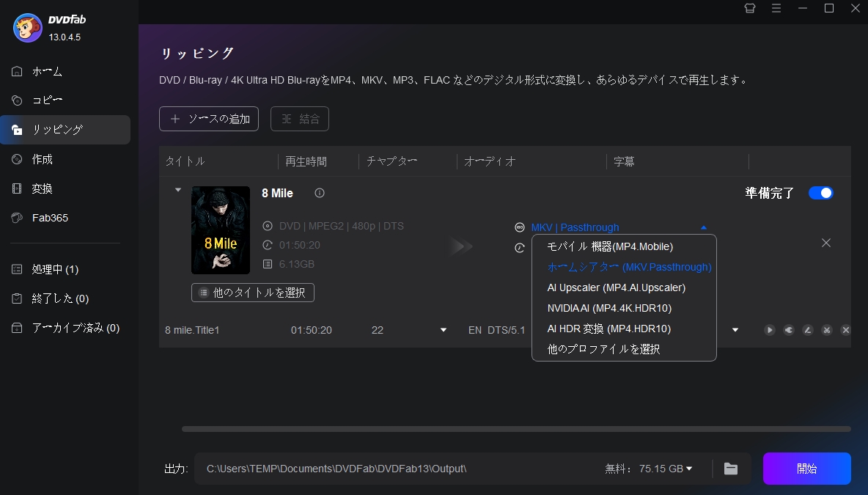The width and height of the screenshot is (868, 495).
Task: Open advanced settings wrench icon
Action: pyautogui.click(x=789, y=330)
